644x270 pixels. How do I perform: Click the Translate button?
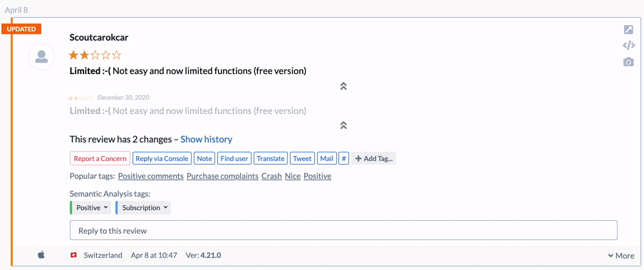click(x=271, y=159)
